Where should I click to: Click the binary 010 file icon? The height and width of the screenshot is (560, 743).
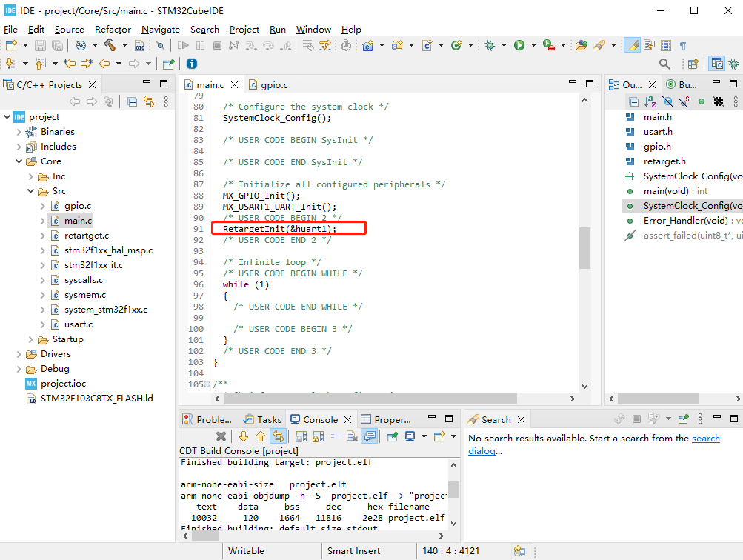tap(139, 45)
